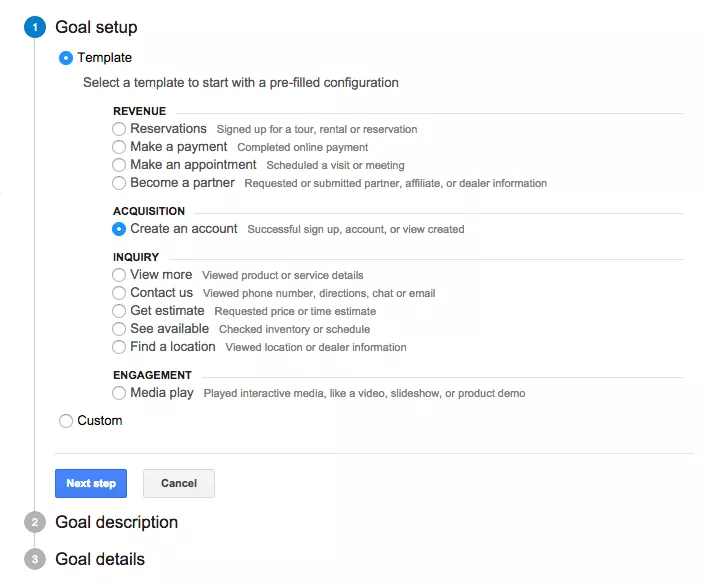Select the Custom radio option
Viewport: 708px width, 587px height.
tap(67, 421)
